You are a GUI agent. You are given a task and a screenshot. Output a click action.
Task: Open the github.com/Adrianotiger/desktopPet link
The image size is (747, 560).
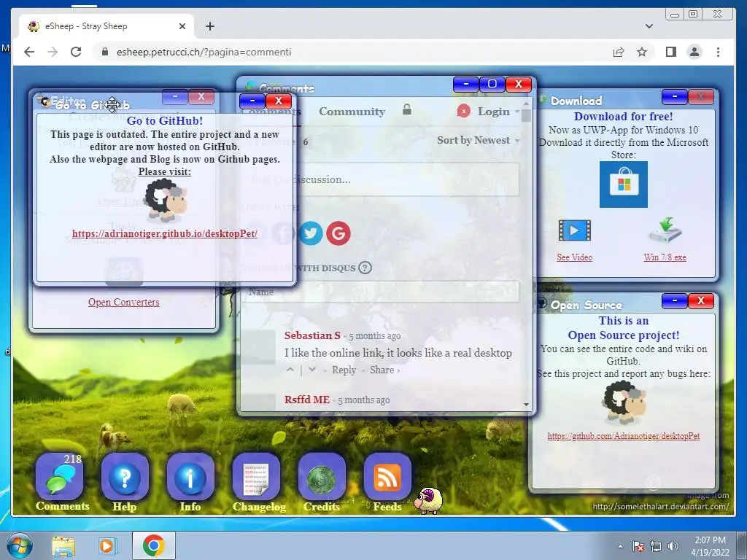pos(624,436)
